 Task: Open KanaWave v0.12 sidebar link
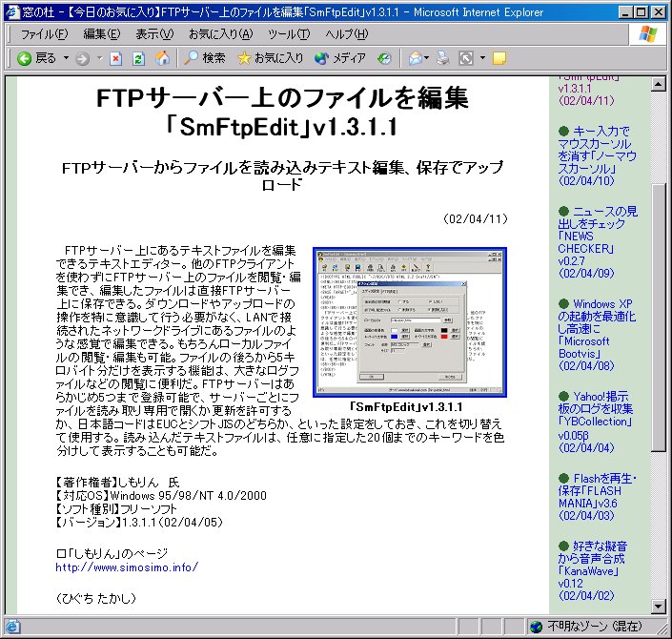point(592,571)
